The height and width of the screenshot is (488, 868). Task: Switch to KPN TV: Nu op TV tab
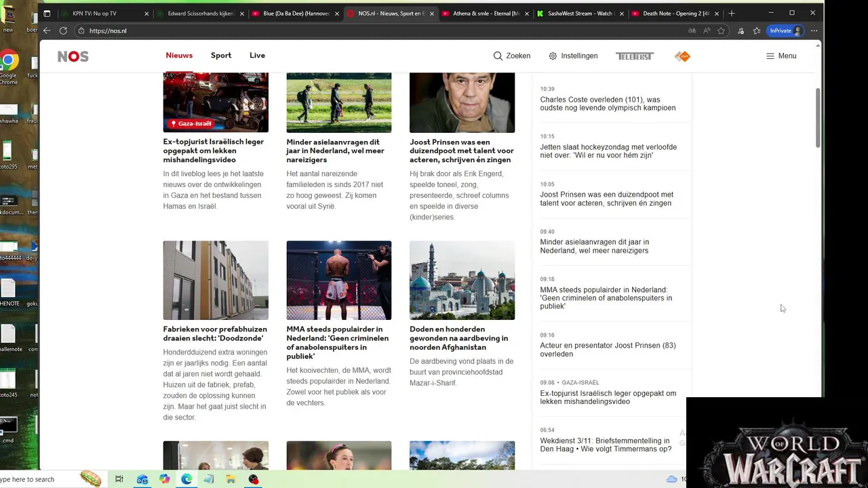point(104,14)
